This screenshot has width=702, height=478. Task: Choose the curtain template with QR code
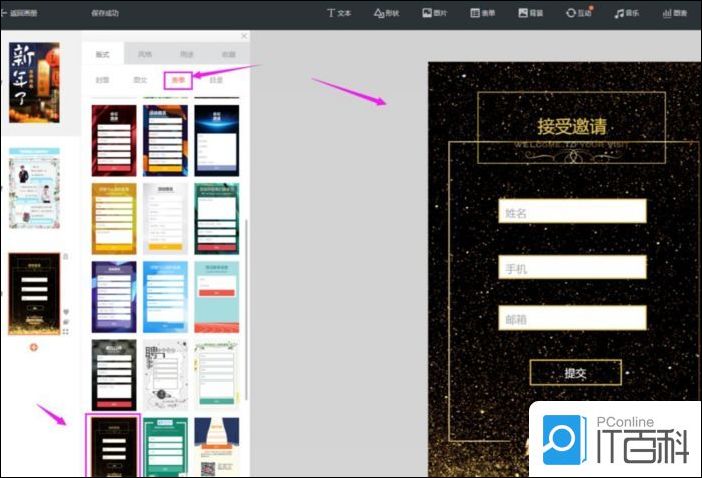[x=217, y=447]
